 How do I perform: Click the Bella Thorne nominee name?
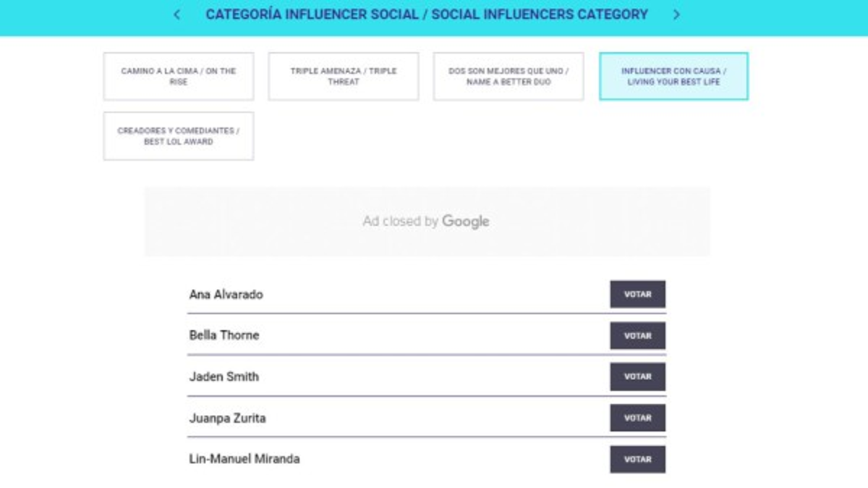pos(224,335)
